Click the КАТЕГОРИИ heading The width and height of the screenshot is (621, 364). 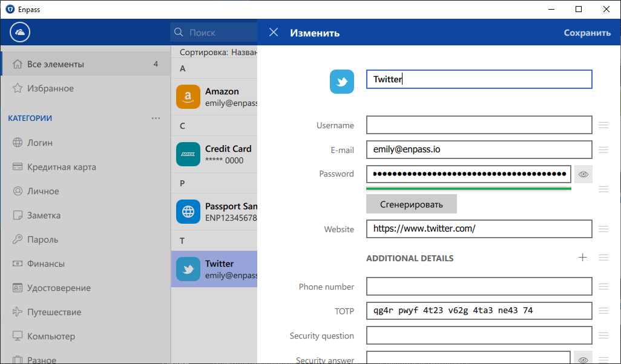[30, 119]
